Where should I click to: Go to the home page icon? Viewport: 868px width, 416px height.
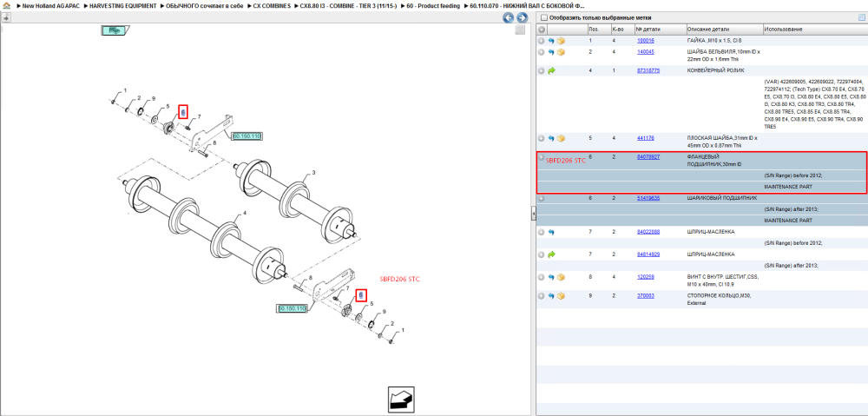point(6,5)
